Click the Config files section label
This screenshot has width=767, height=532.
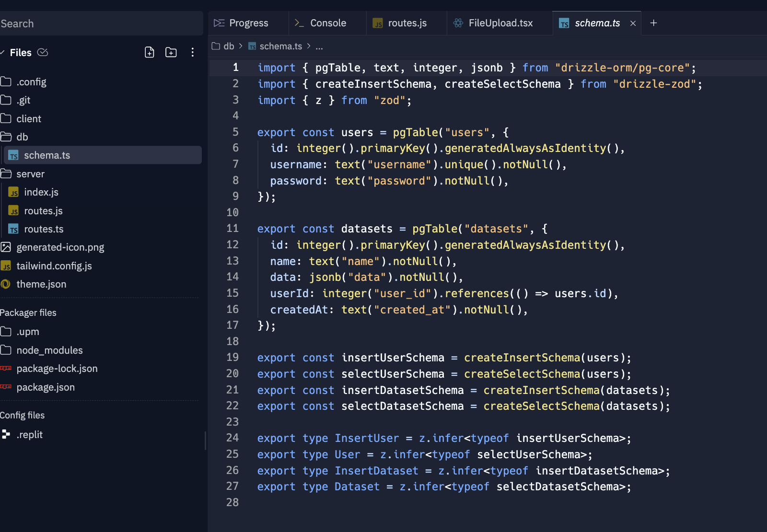click(23, 415)
